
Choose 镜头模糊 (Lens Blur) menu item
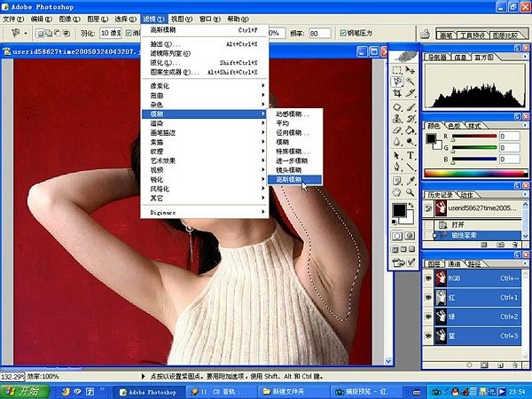click(x=294, y=170)
